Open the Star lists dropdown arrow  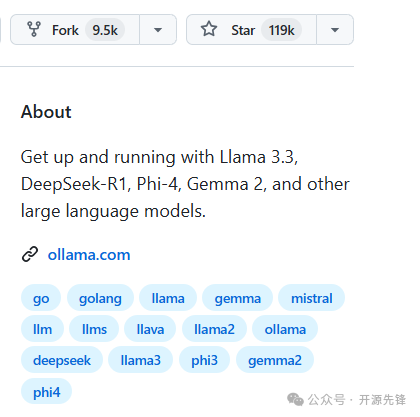(x=335, y=30)
